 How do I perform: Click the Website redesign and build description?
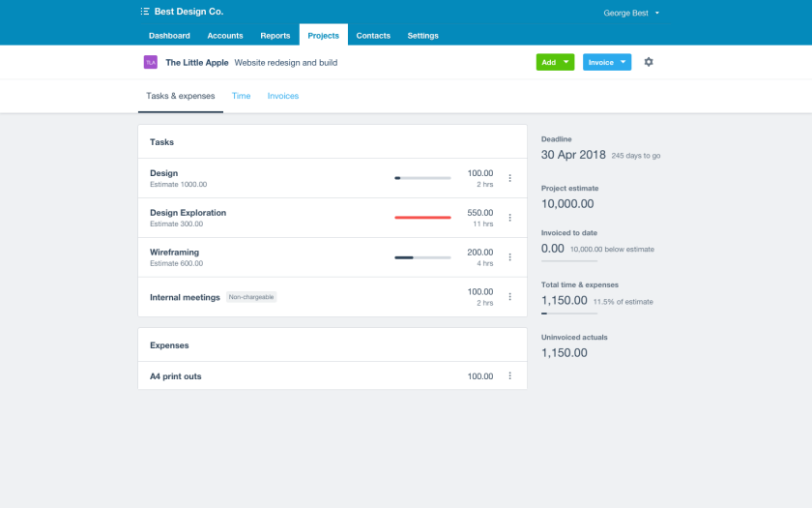coord(286,62)
